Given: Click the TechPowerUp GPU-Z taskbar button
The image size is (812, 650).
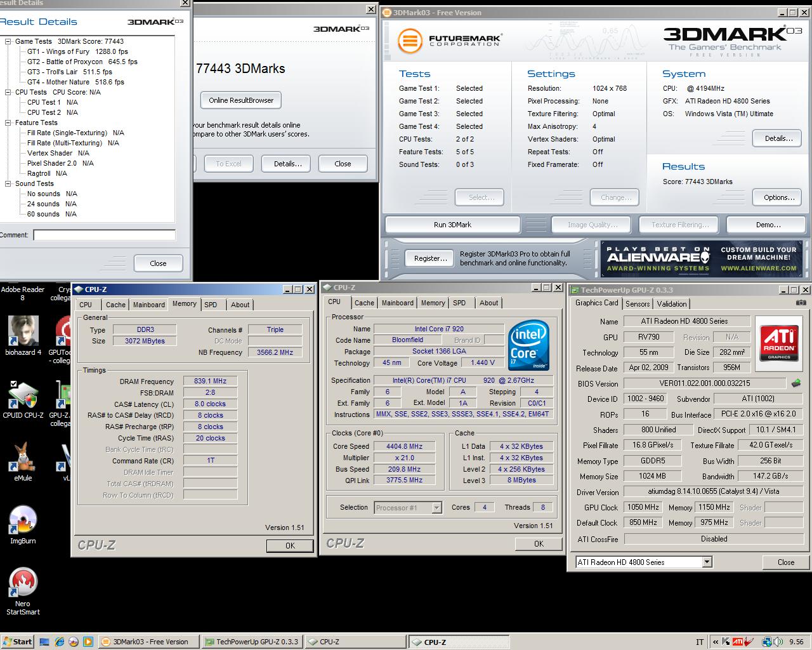Looking at the screenshot, I should tap(252, 642).
